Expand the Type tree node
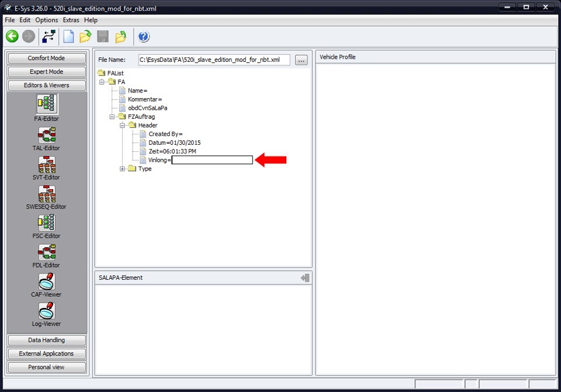The height and width of the screenshot is (392, 561). click(122, 169)
